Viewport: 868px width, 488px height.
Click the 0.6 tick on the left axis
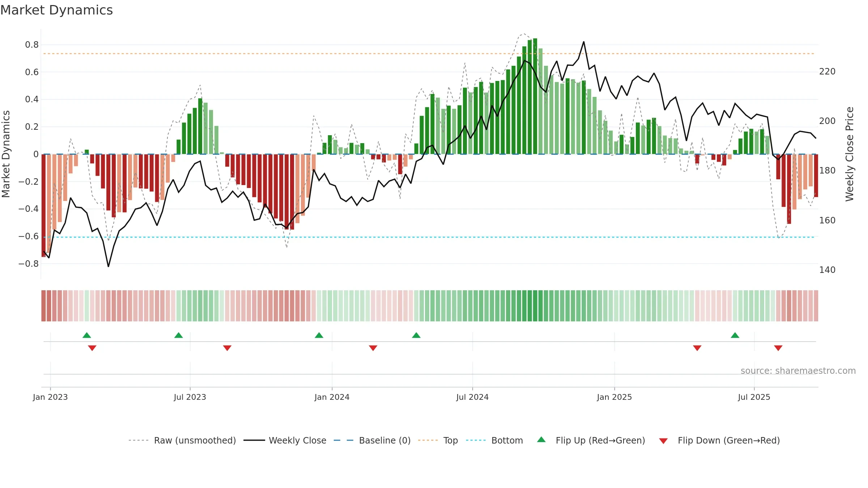[x=32, y=72]
